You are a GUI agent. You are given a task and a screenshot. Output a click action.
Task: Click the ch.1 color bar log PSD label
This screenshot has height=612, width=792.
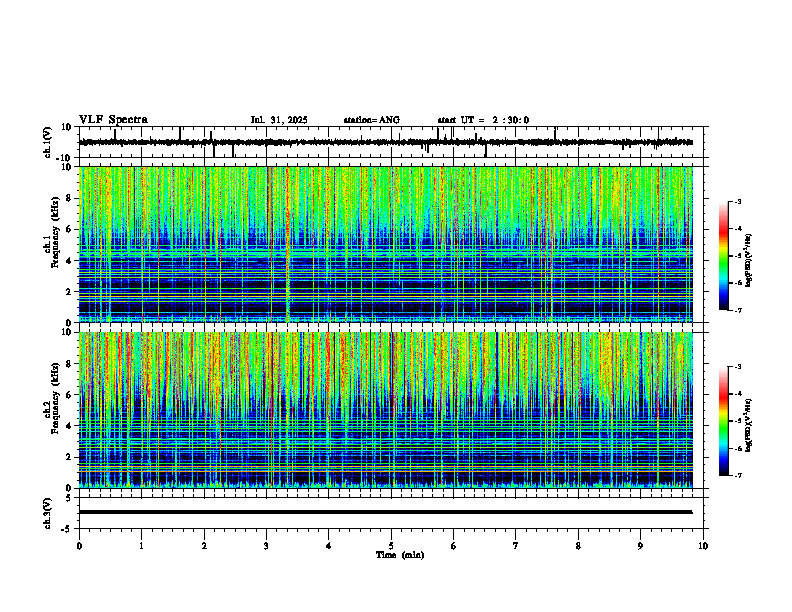coord(749,261)
